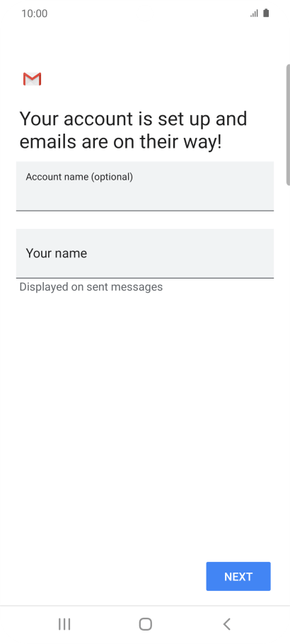Image resolution: width=290 pixels, height=644 pixels.
Task: Continue setup with the NEXT button
Action: (238, 576)
